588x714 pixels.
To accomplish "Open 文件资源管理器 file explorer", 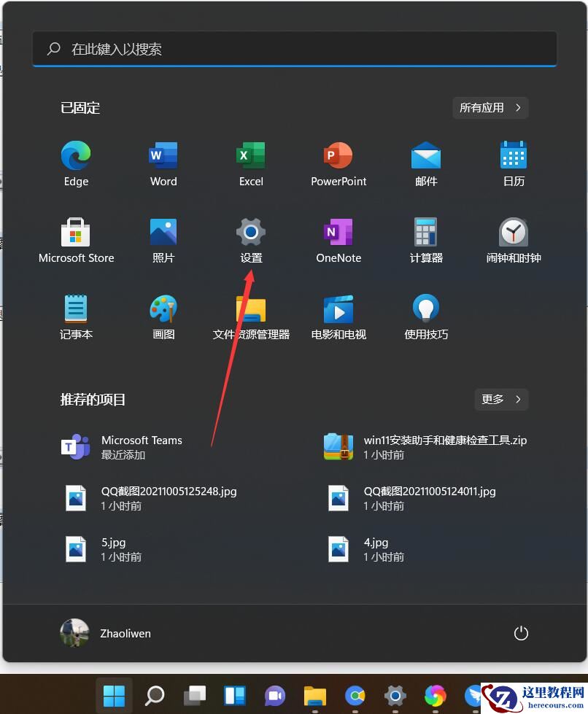I will coord(250,310).
